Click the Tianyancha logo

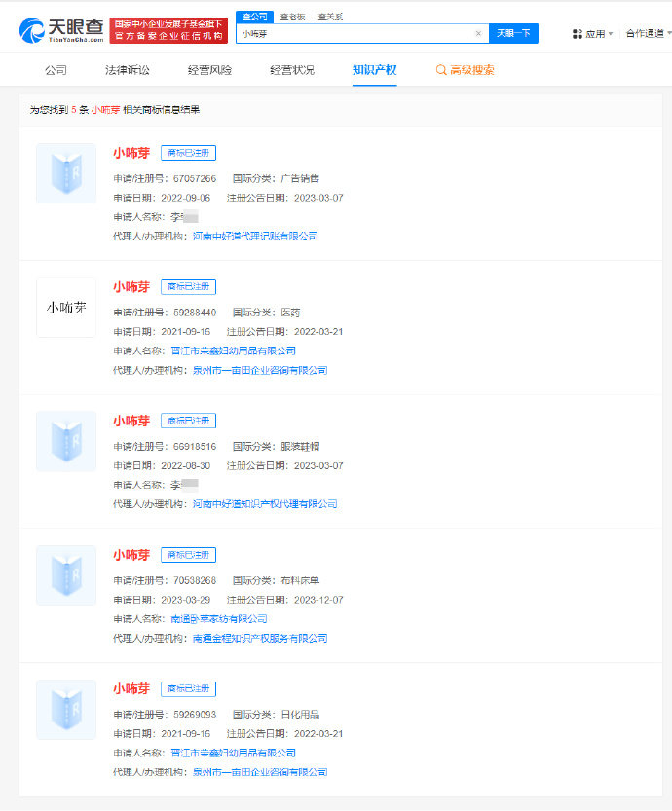pyautogui.click(x=61, y=30)
